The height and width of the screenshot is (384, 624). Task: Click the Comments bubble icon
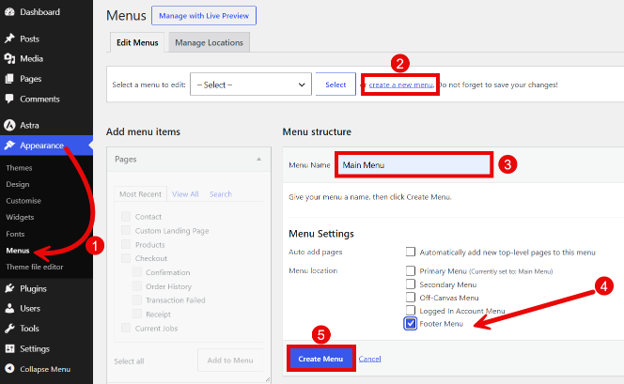tap(10, 99)
